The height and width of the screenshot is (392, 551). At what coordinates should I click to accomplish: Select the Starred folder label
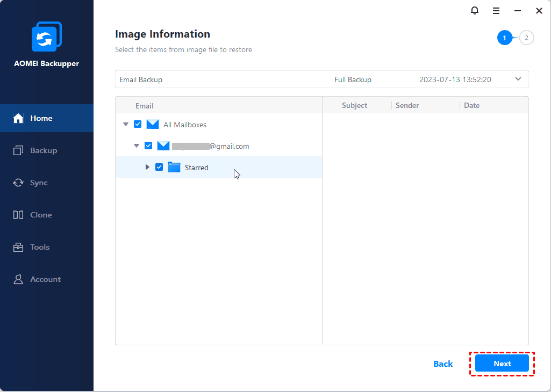[196, 168]
